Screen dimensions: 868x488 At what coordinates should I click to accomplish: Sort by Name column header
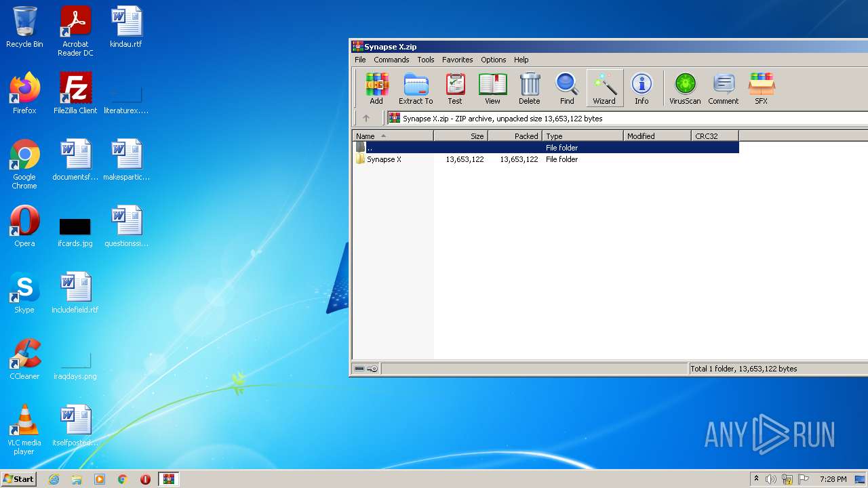tap(393, 136)
